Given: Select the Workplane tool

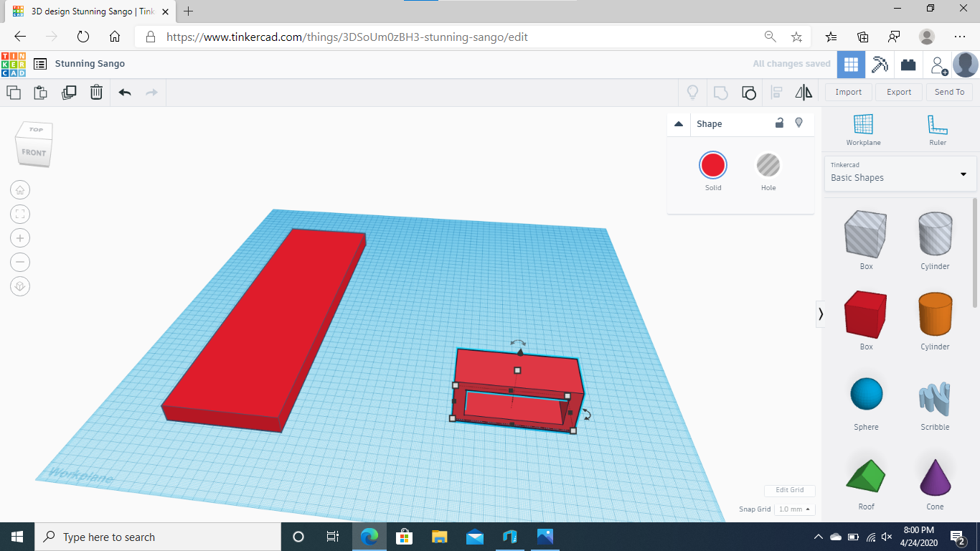Looking at the screenshot, I should 863,130.
